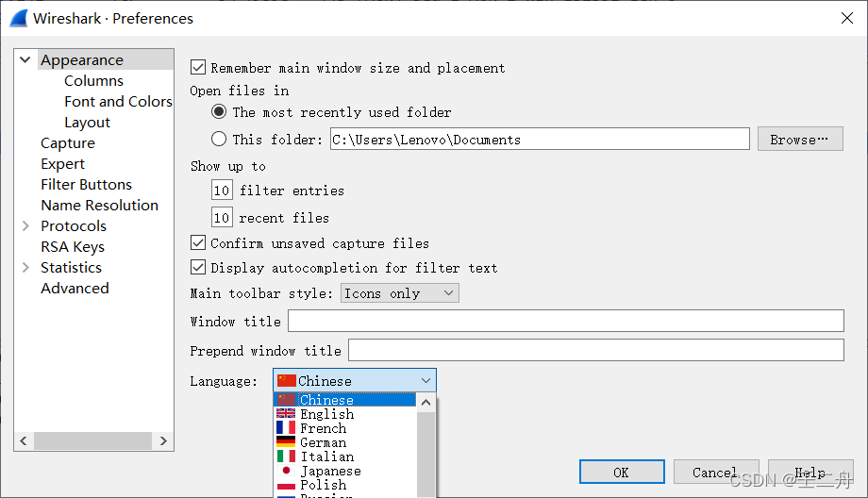Select Appearance in preferences tree
The image size is (868, 498).
click(x=82, y=59)
